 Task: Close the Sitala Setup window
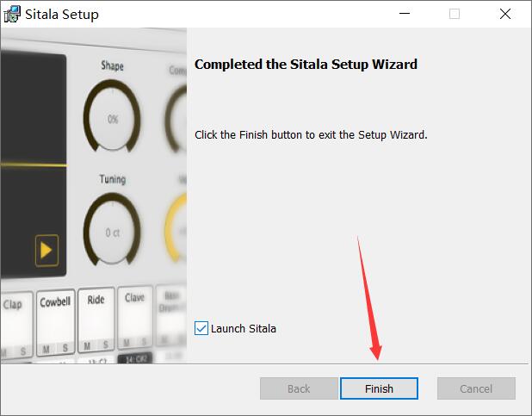[506, 14]
